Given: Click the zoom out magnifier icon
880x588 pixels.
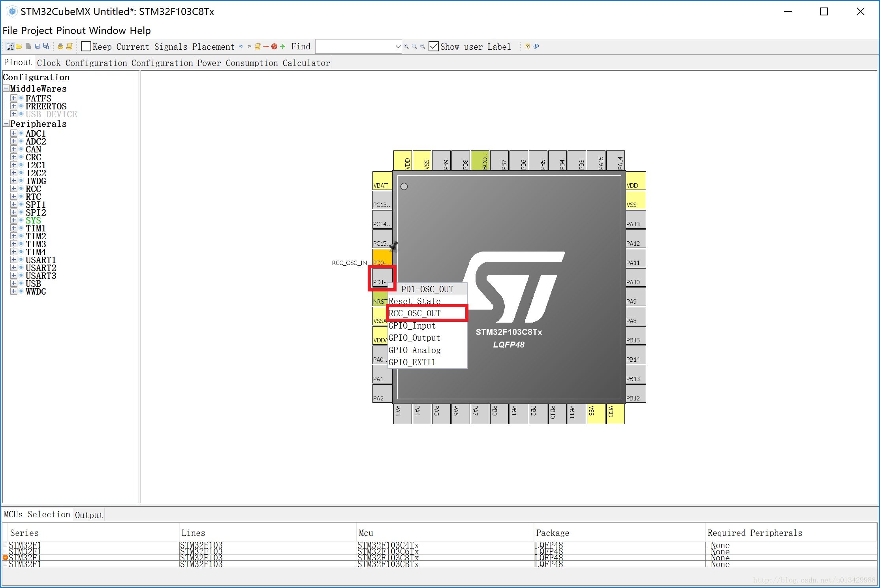Looking at the screenshot, I should (x=425, y=47).
